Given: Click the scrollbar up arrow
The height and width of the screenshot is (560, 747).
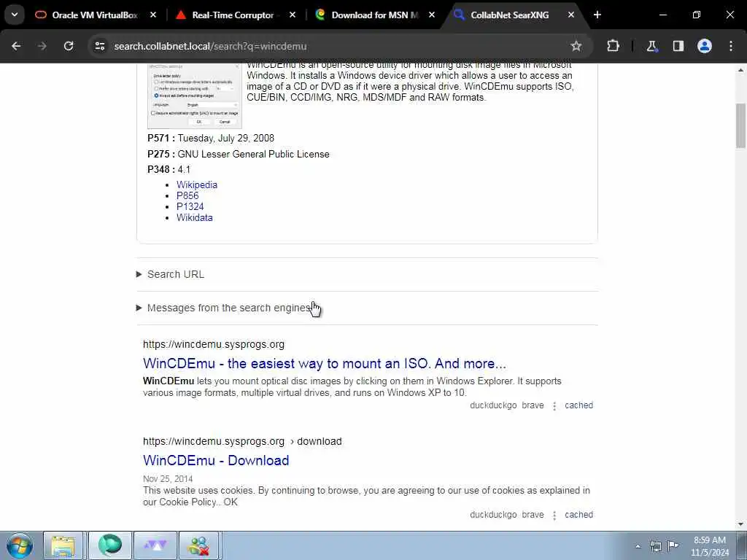Looking at the screenshot, I should point(740,70).
